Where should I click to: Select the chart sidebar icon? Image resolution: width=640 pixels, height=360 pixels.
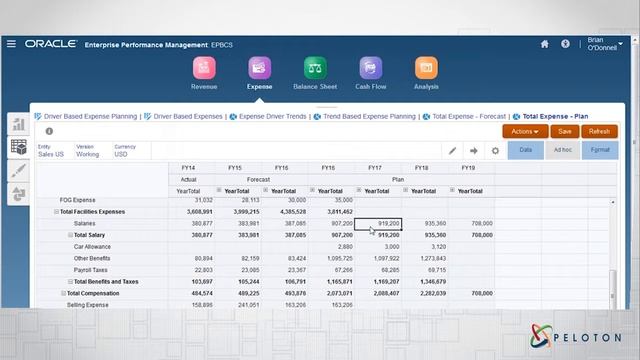pyautogui.click(x=18, y=124)
